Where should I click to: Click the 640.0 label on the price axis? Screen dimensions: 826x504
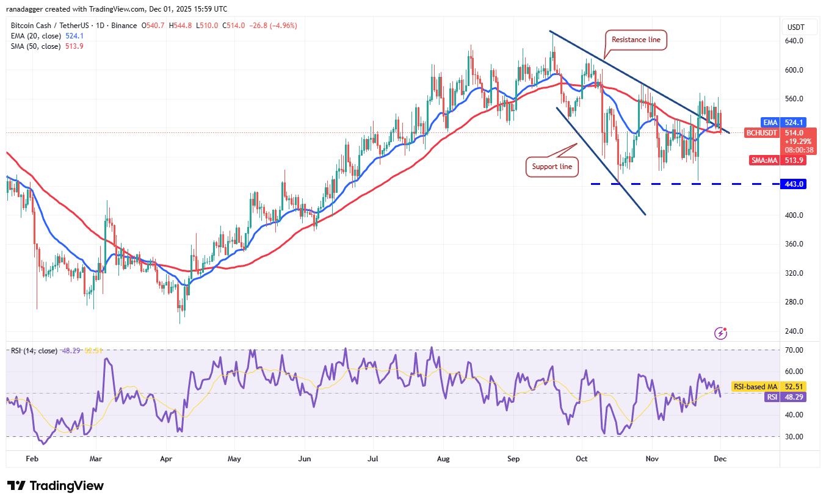click(x=794, y=41)
